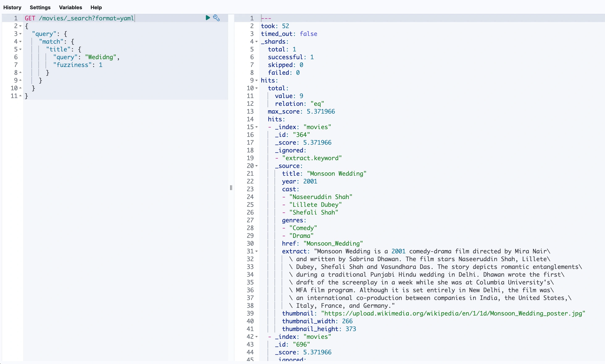Fold the _source block on line 20

[x=256, y=166]
